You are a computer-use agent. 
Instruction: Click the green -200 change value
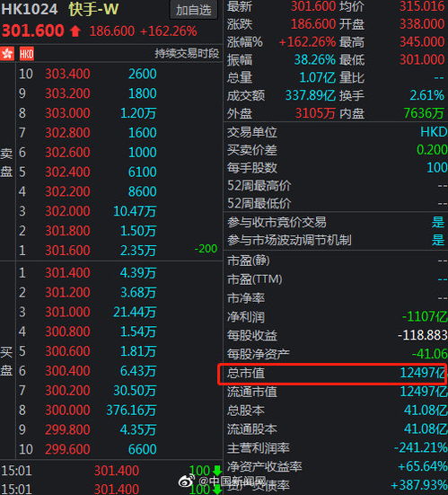(206, 249)
